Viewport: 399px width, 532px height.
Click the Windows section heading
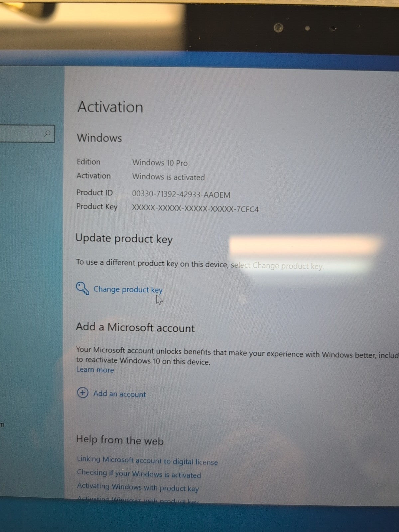(x=99, y=138)
